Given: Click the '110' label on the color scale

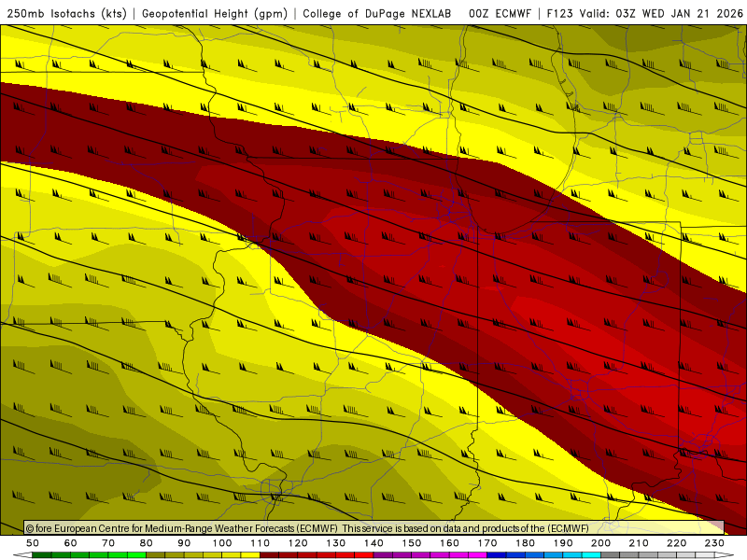Looking at the screenshot, I should 260,543.
